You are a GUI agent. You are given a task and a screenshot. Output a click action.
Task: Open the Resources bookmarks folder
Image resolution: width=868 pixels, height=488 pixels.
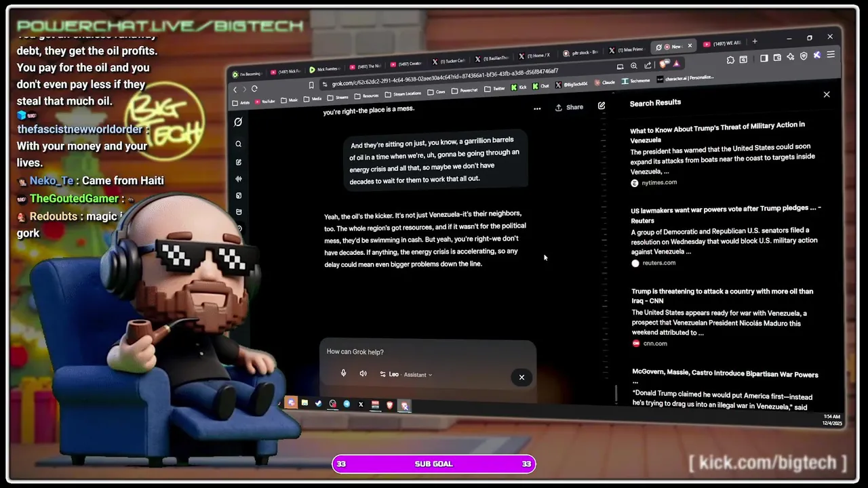point(365,96)
